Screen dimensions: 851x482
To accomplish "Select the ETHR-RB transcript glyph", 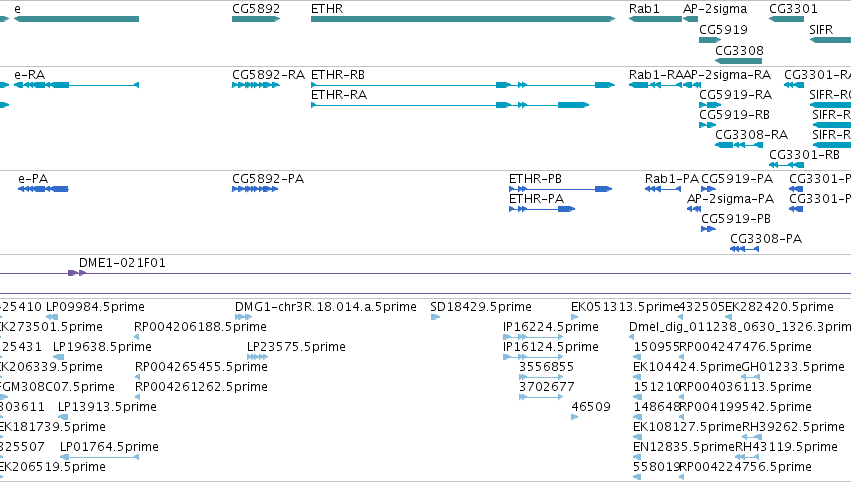I will pos(463,85).
